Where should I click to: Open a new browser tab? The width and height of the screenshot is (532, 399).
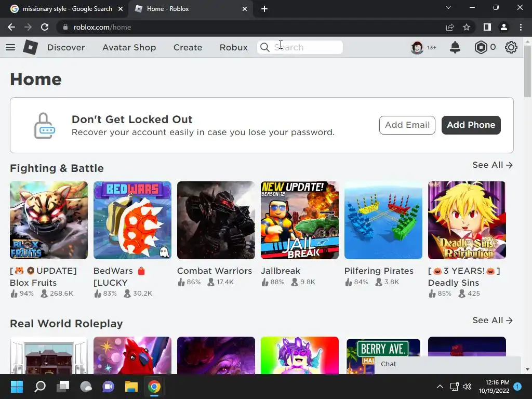264,9
